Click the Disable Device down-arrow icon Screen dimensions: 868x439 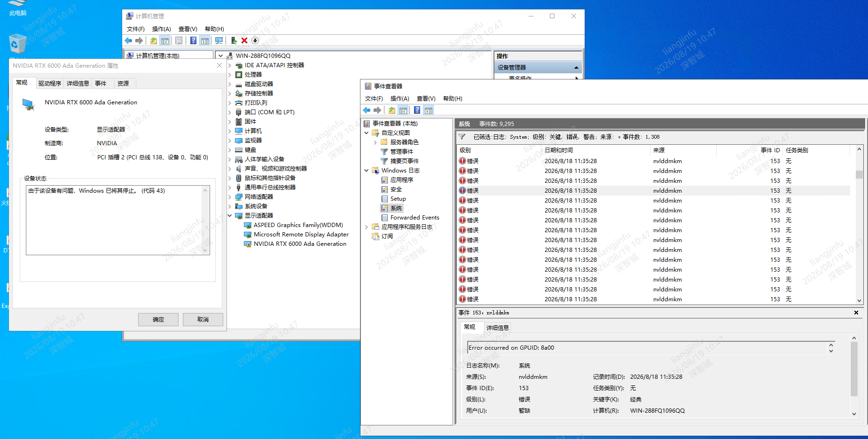pos(255,41)
